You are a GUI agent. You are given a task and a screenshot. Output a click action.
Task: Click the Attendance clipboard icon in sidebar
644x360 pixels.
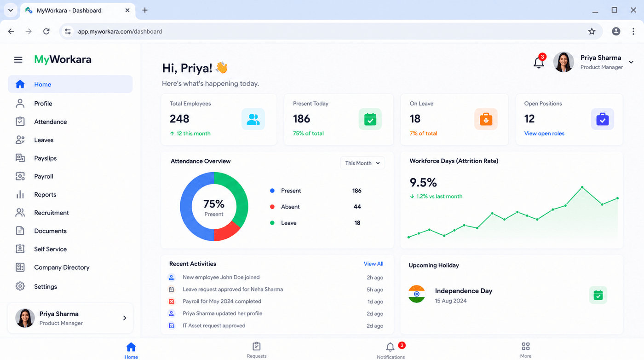pos(20,122)
